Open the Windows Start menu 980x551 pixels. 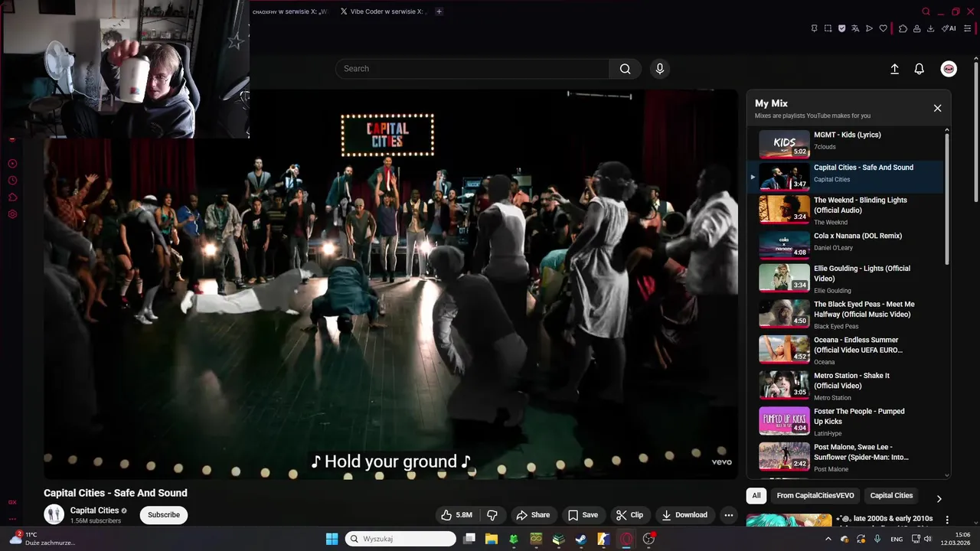coord(332,539)
